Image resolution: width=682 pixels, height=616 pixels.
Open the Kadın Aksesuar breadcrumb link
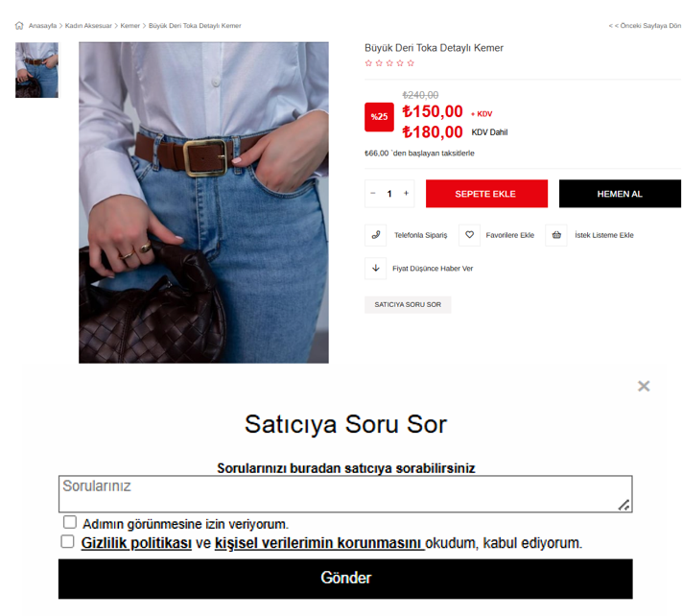88,26
